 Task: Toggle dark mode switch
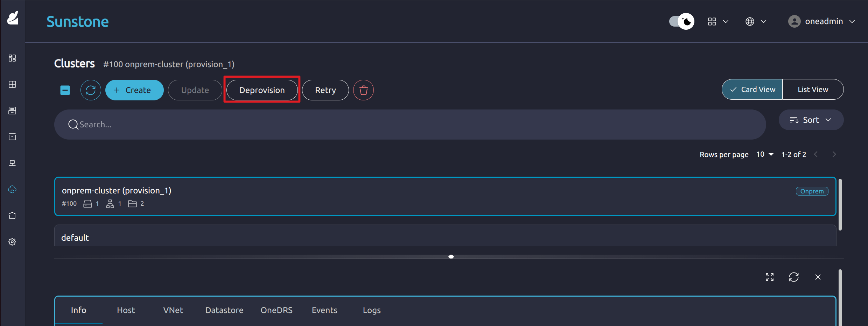(681, 21)
